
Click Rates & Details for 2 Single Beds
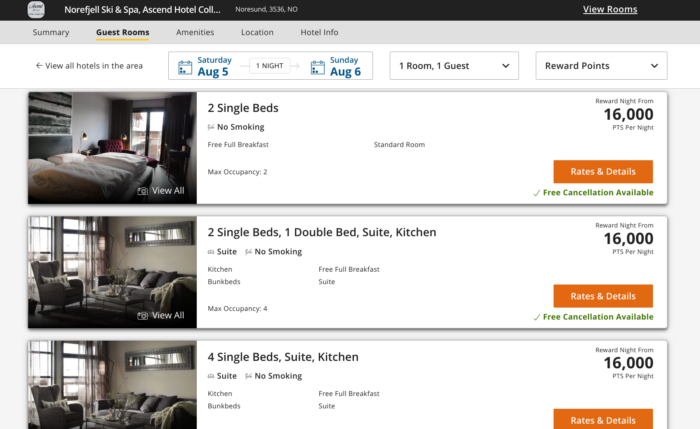pyautogui.click(x=602, y=171)
